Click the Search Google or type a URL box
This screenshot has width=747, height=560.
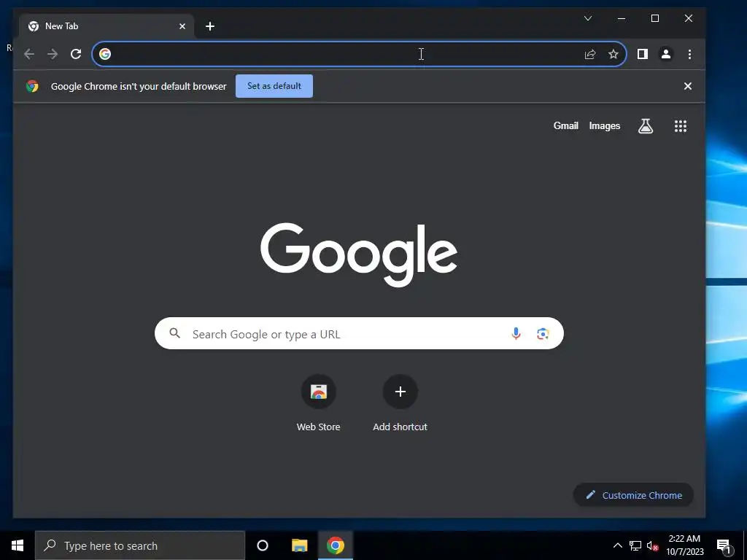pyautogui.click(x=359, y=333)
